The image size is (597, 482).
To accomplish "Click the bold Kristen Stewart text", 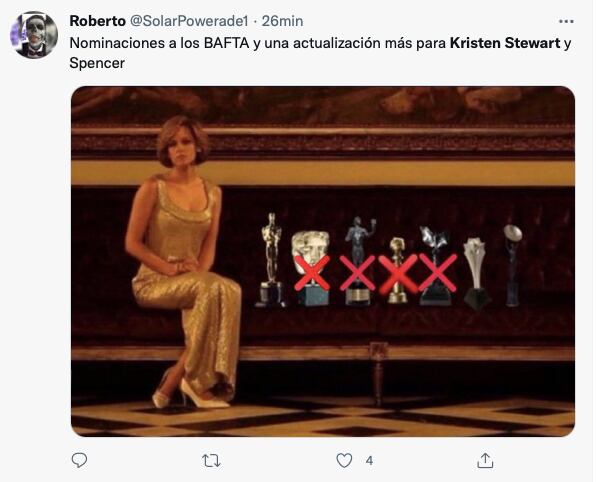I will click(x=505, y=43).
